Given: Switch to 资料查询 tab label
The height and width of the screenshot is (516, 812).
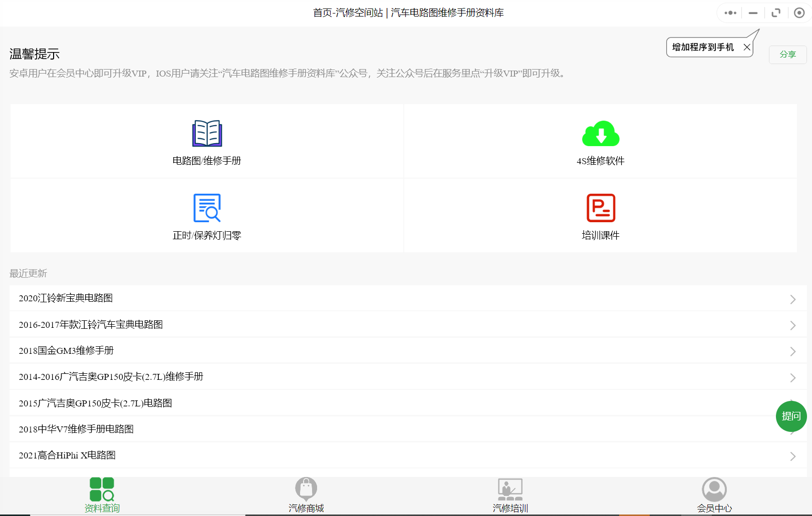Looking at the screenshot, I should (102, 508).
